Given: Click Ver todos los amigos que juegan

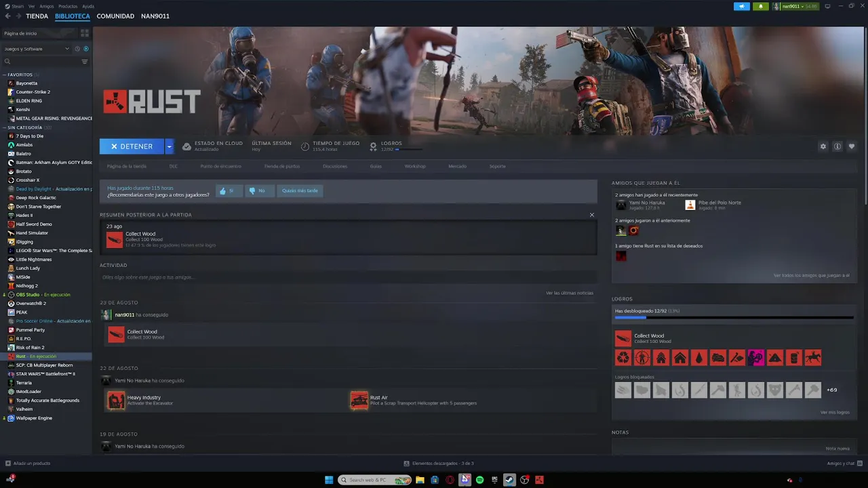Looking at the screenshot, I should point(811,275).
